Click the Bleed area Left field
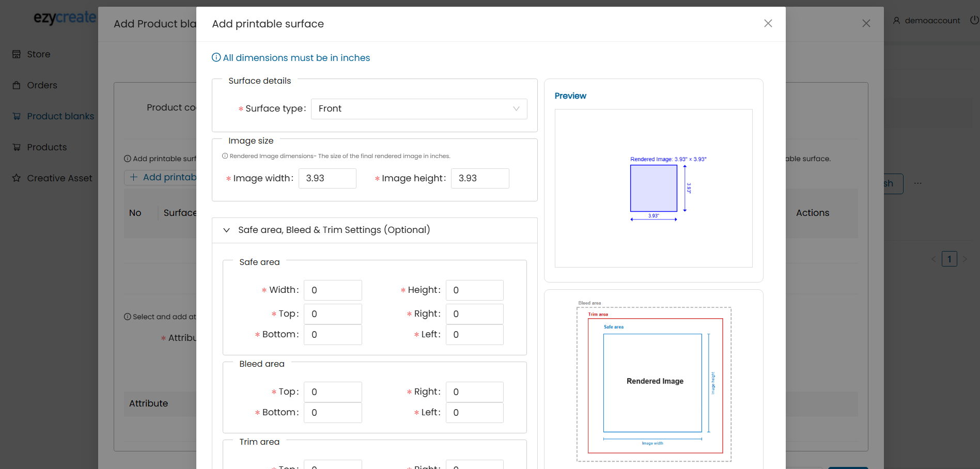The width and height of the screenshot is (980, 469). [474, 413]
